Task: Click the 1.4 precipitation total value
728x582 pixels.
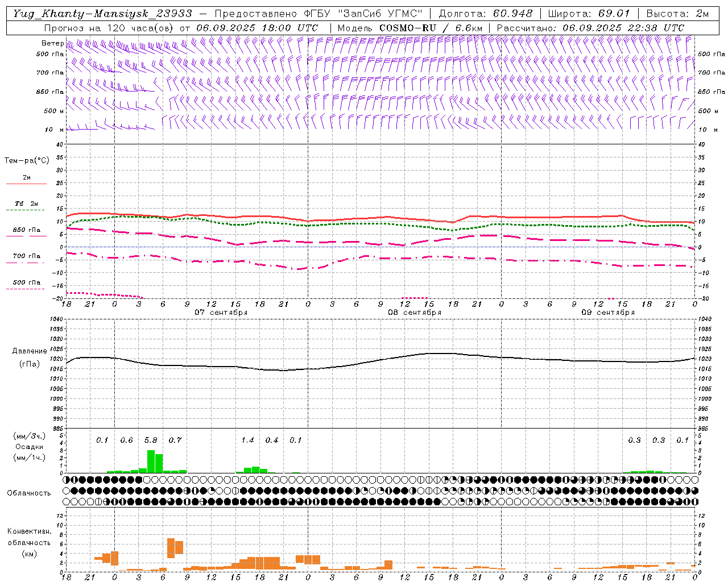Action: [247, 440]
